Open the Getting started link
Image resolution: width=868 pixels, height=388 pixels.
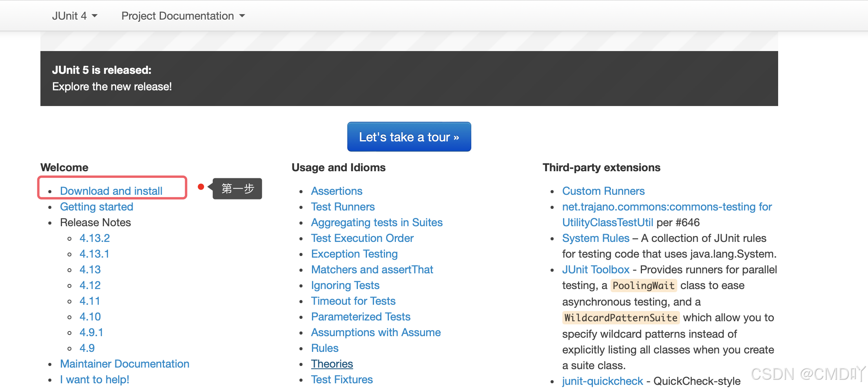pos(97,207)
